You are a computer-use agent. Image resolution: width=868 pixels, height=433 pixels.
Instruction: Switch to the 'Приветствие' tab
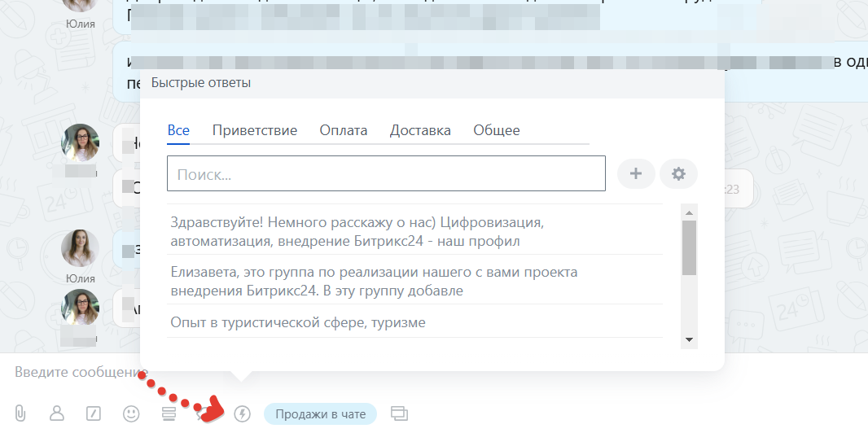255,130
